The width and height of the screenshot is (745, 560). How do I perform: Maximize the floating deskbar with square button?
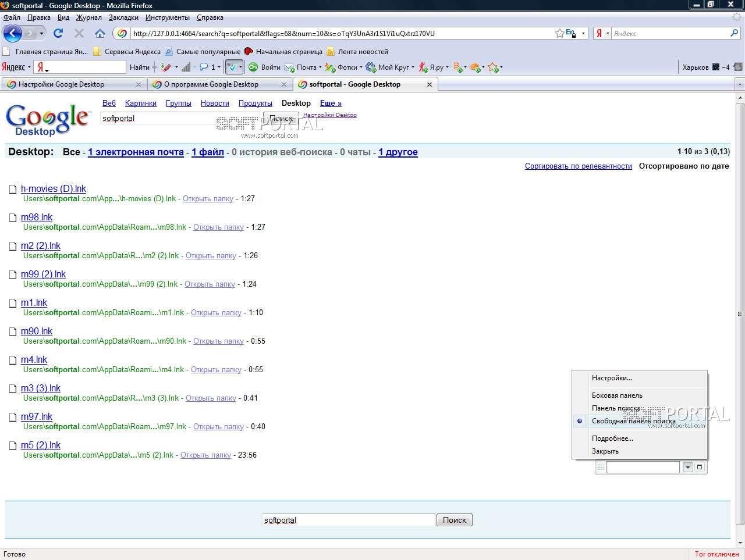(700, 467)
